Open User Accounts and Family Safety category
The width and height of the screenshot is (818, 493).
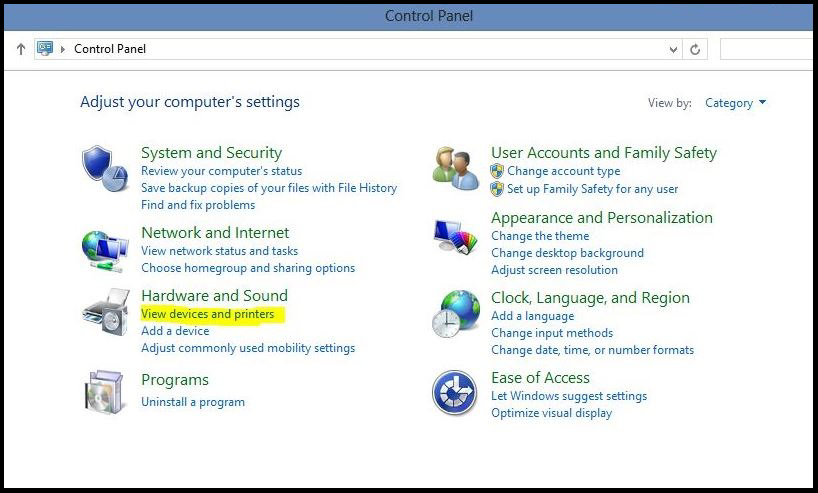(x=604, y=153)
